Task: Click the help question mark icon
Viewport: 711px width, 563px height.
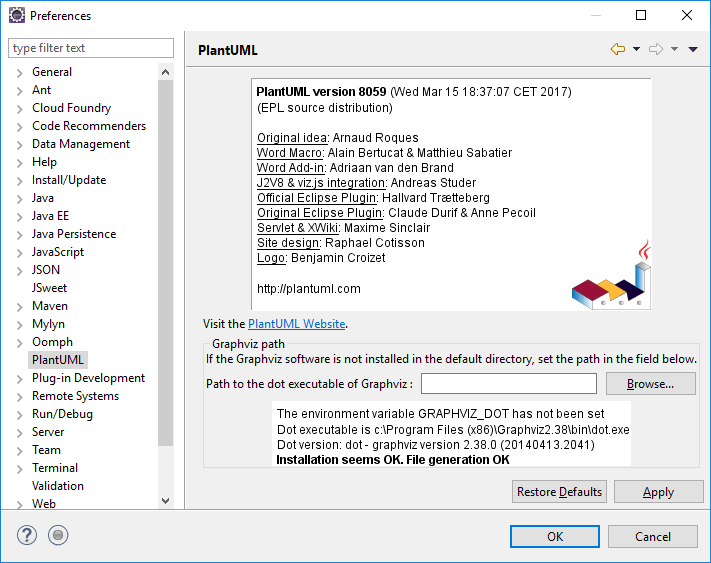Action: (x=27, y=535)
